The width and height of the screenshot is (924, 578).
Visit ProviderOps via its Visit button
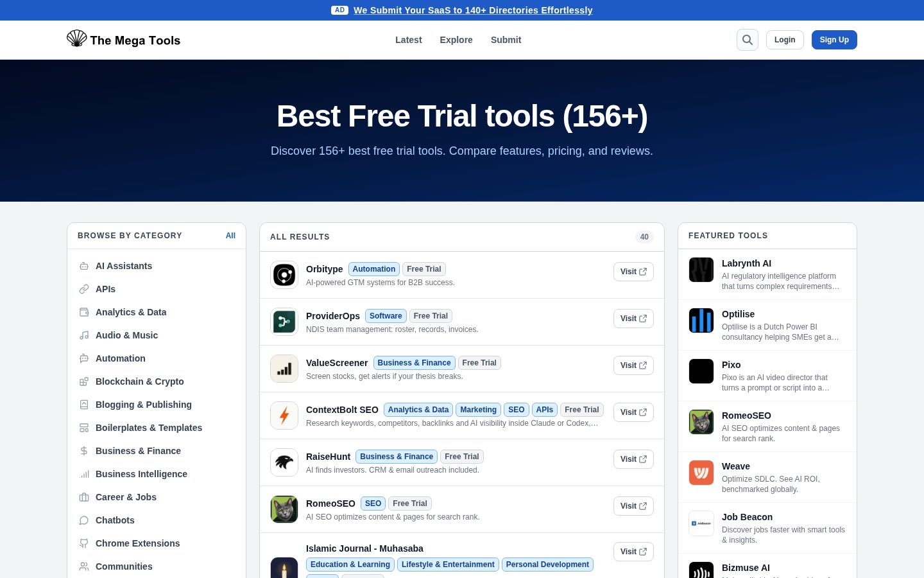click(x=633, y=319)
